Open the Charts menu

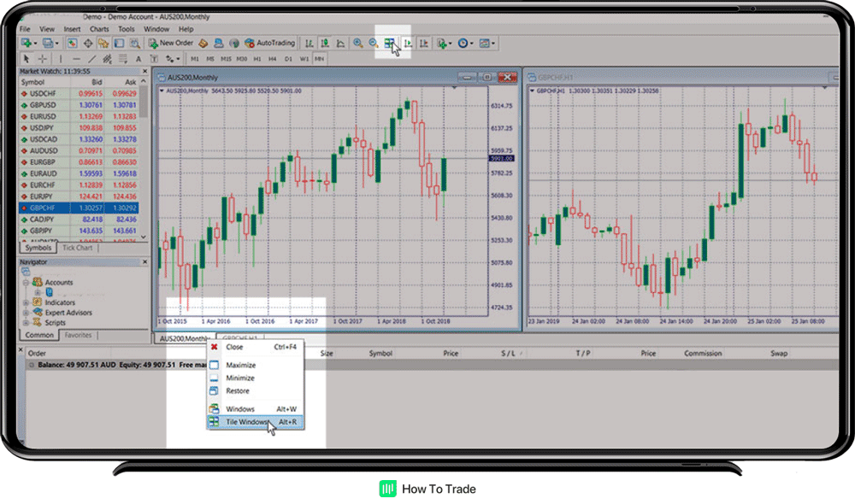[x=99, y=29]
